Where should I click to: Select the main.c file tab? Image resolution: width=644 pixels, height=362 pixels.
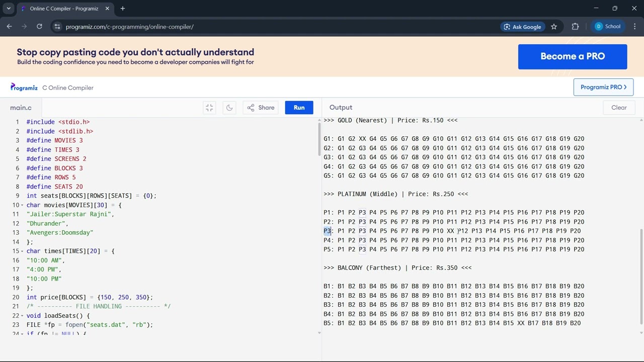coord(21,108)
